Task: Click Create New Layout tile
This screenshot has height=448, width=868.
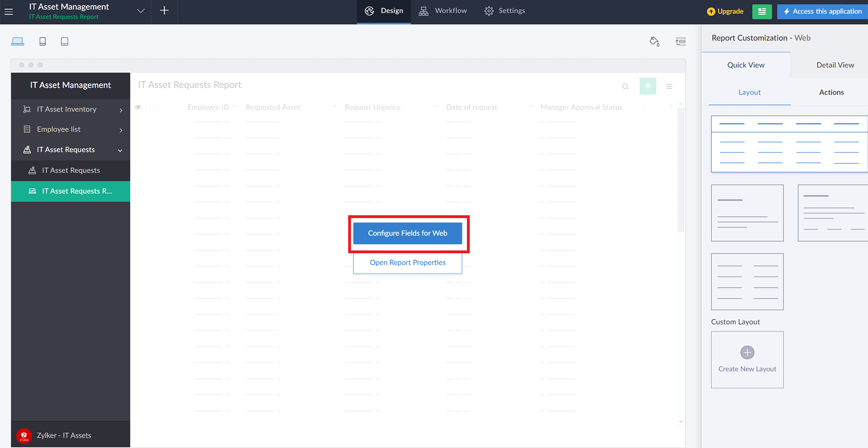Action: click(x=747, y=360)
